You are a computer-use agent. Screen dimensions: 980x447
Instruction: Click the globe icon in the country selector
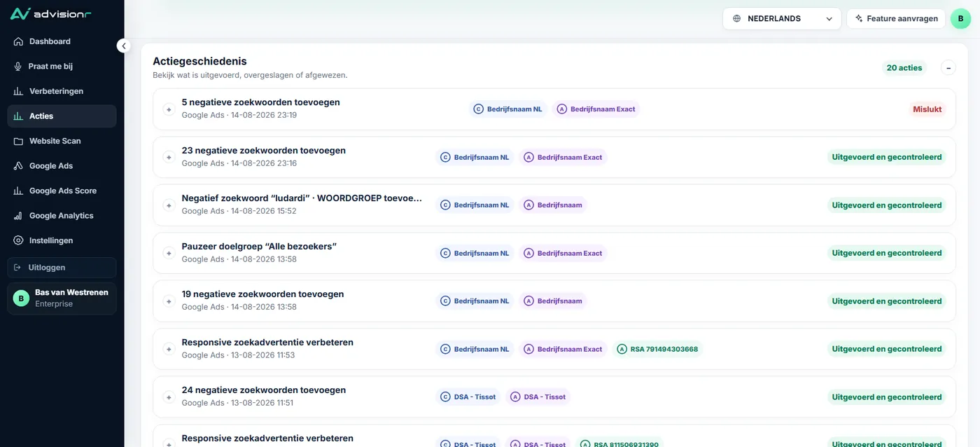pyautogui.click(x=736, y=19)
